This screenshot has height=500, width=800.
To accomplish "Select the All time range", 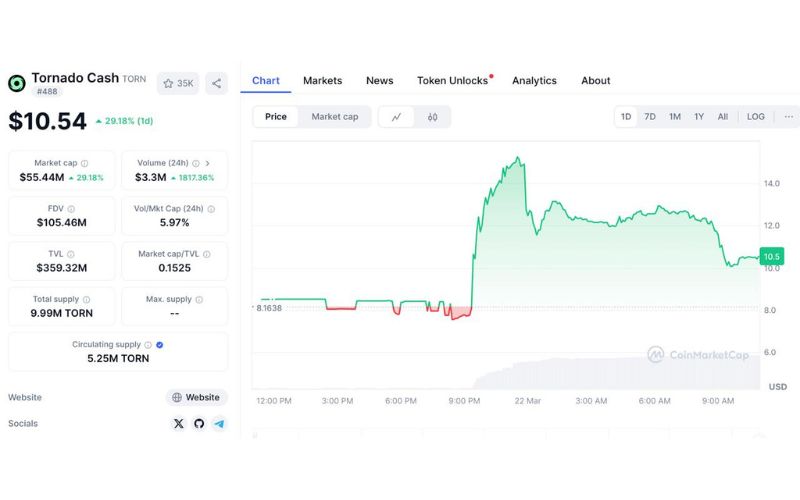I will [x=722, y=117].
